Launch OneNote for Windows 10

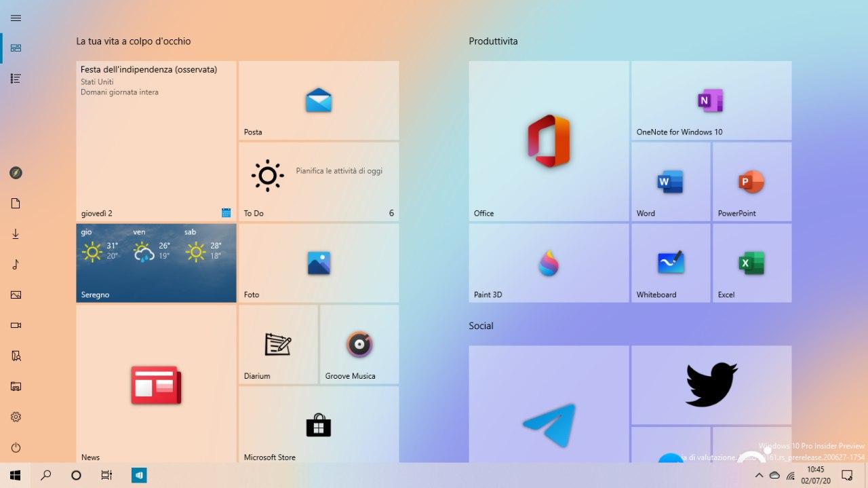pyautogui.click(x=711, y=100)
